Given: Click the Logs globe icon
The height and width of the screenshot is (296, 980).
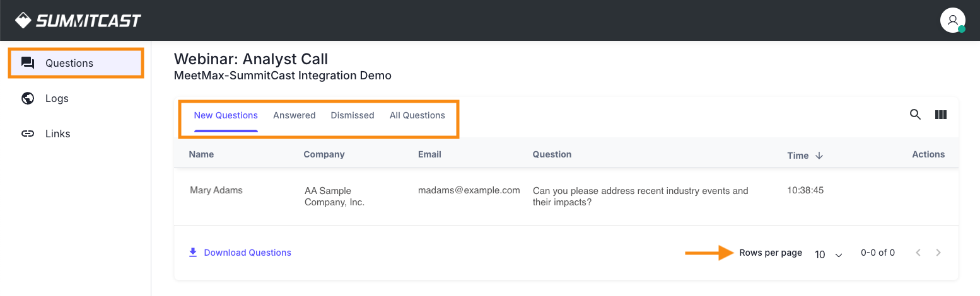Looking at the screenshot, I should point(28,98).
